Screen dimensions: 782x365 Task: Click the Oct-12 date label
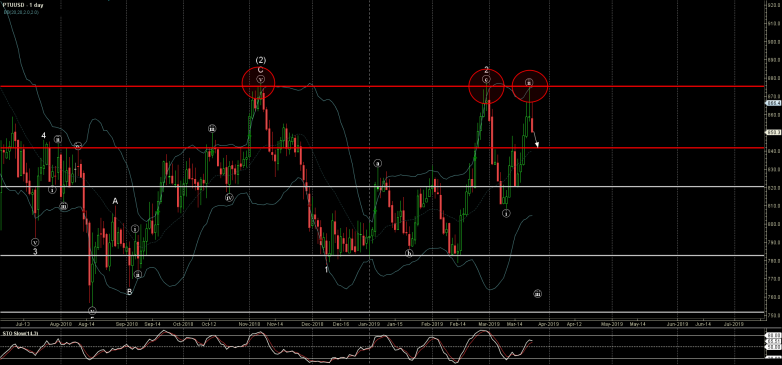[x=209, y=324]
